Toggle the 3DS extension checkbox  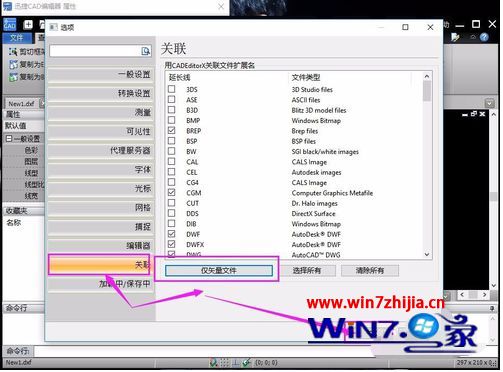coord(172,89)
